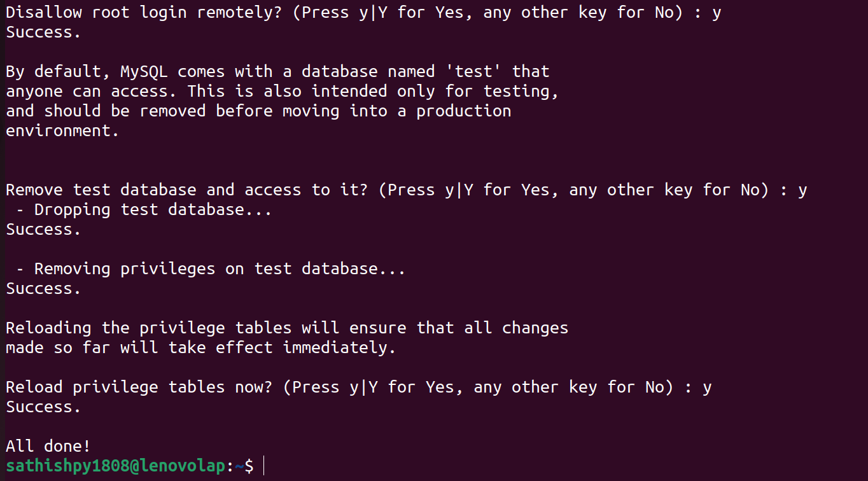
Task: Click the "y" answer after Remove test database prompt
Action: click(802, 190)
